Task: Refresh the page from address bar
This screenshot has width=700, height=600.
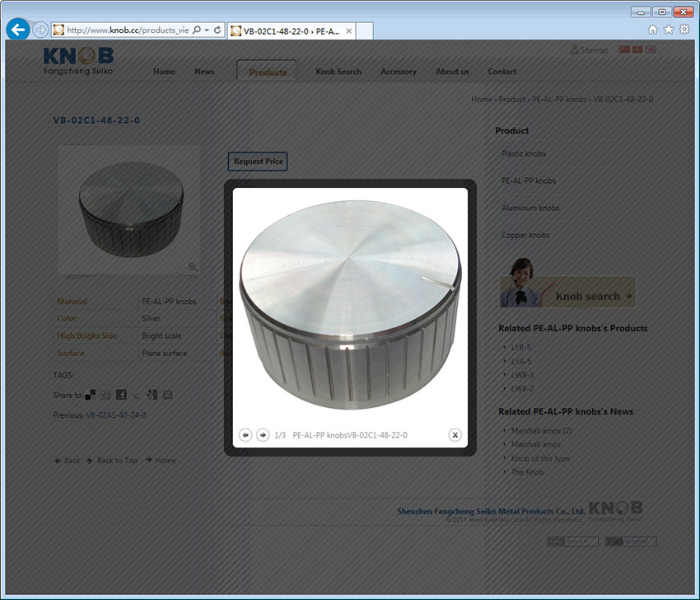Action: coord(217,30)
